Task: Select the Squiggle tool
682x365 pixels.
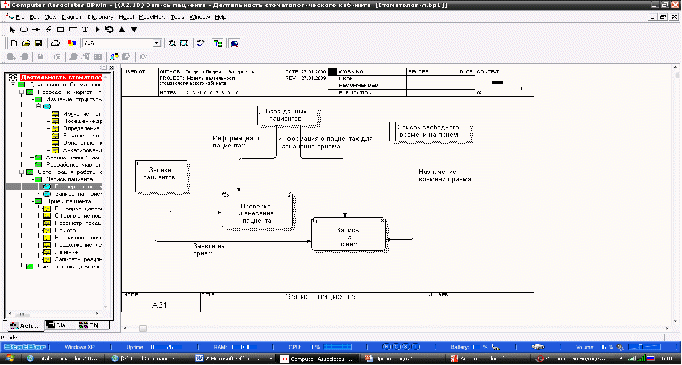Action: pyautogui.click(x=49, y=30)
